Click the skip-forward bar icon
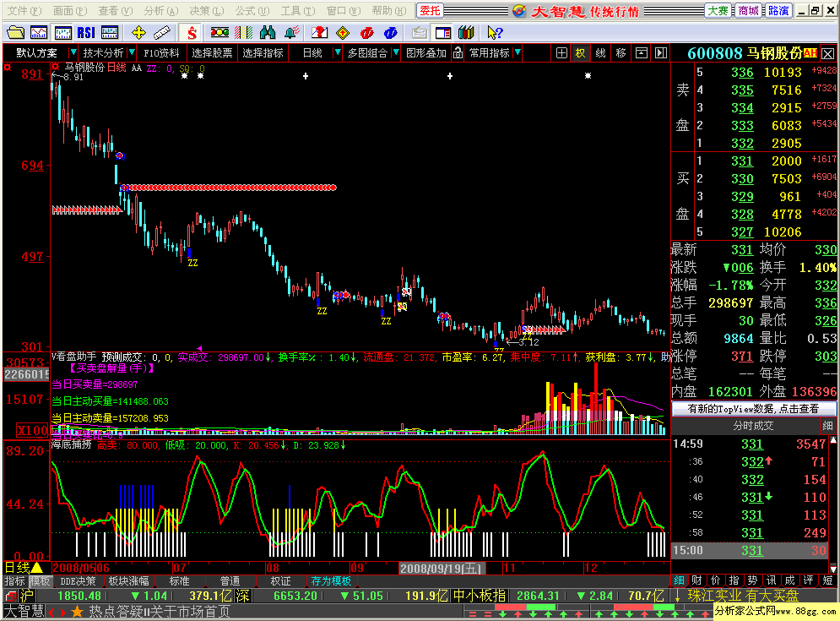Screen dimensions: 840x621 tap(661, 52)
